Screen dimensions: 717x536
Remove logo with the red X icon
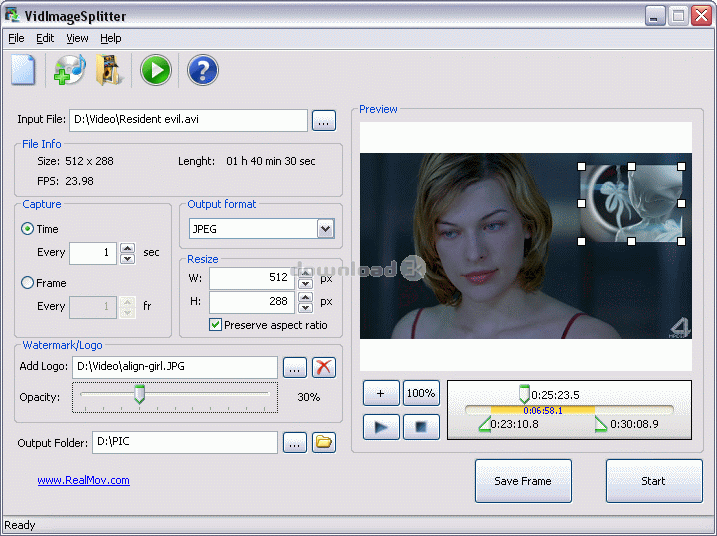pyautogui.click(x=323, y=367)
